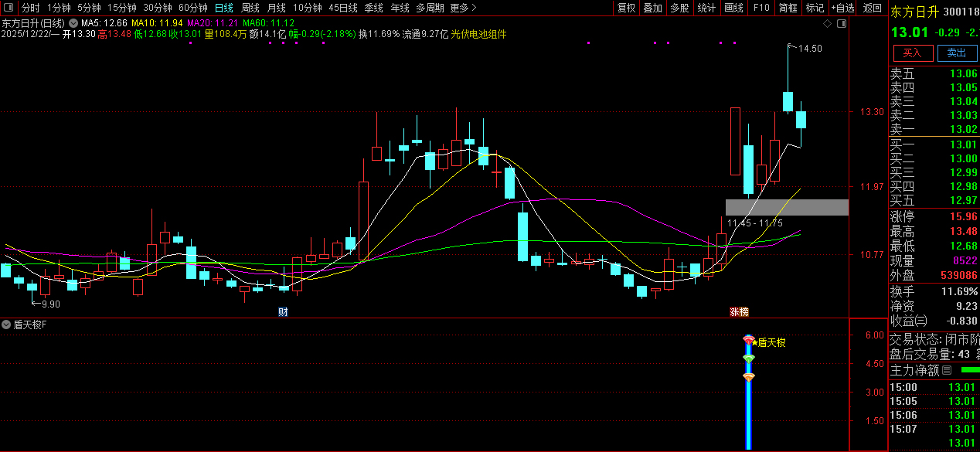
Task: Click the 外盘 value 539086
Action: (958, 275)
